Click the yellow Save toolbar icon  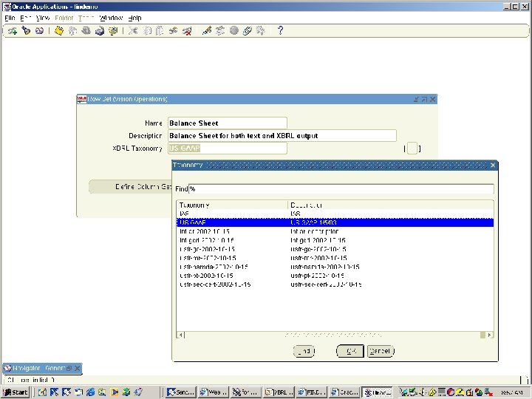coord(59,31)
